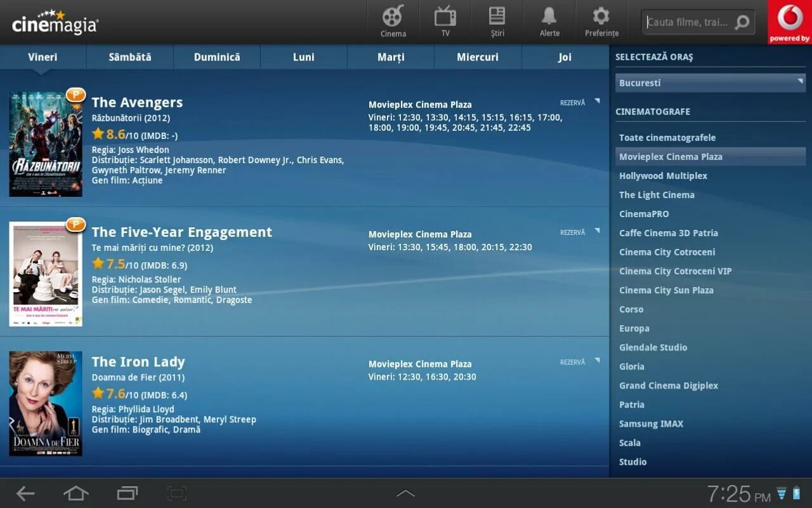Open The Five-Year Engagement title
Viewport: 812px width, 508px height.
181,232
